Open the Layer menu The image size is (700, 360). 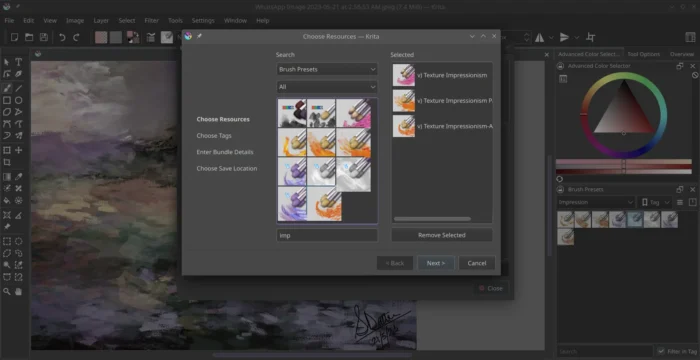coord(101,21)
